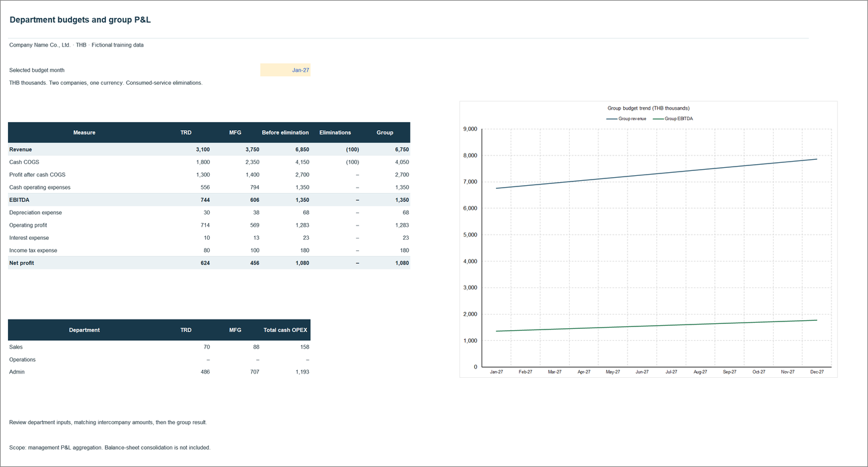Image resolution: width=868 pixels, height=467 pixels.
Task: Click the TRD EBITDA value 744
Action: click(205, 200)
